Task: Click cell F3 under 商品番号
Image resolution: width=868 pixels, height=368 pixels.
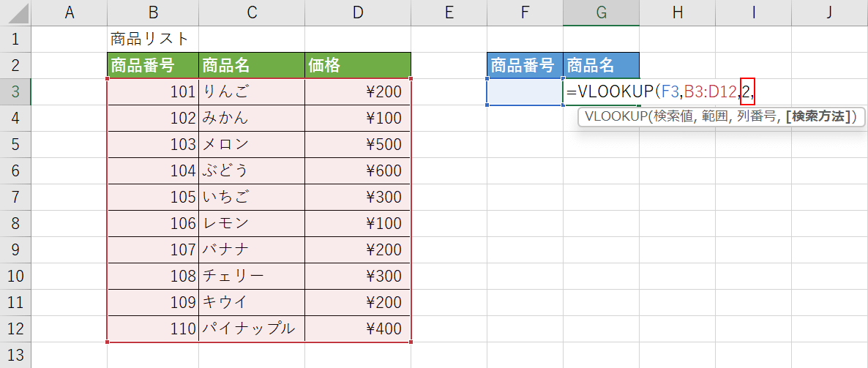Action: click(525, 92)
